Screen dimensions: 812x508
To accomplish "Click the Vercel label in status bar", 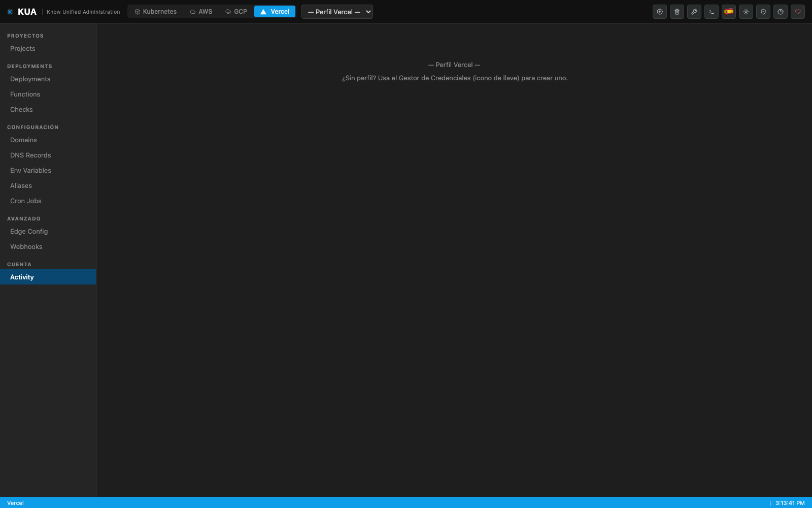I will click(15, 503).
